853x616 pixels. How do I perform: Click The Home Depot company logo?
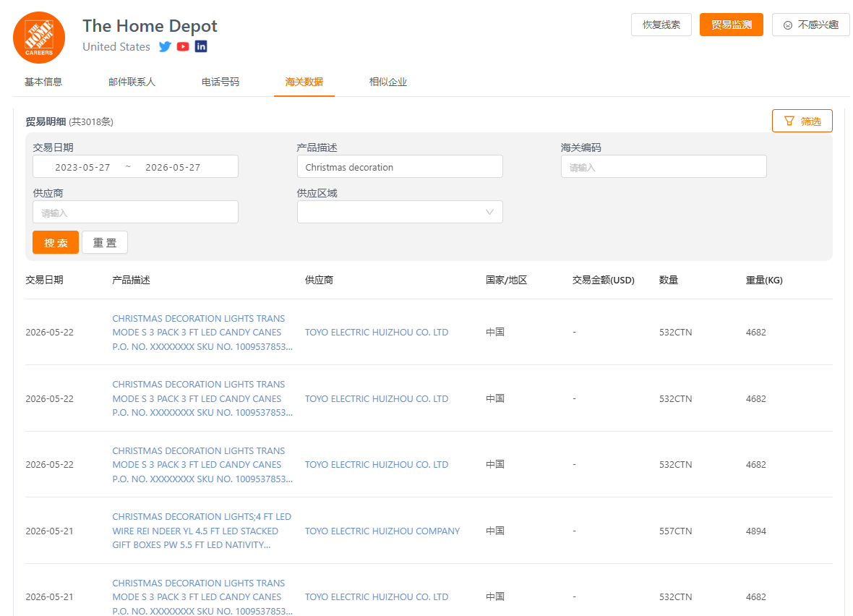pyautogui.click(x=39, y=38)
